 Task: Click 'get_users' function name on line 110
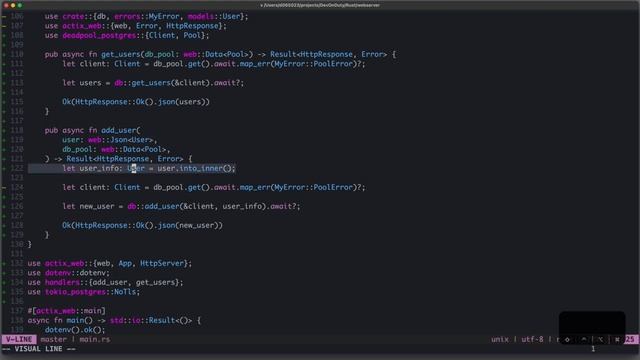(120, 54)
